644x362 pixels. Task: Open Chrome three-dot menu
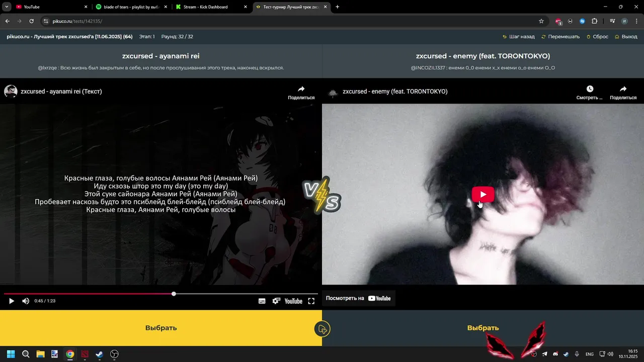(636, 21)
